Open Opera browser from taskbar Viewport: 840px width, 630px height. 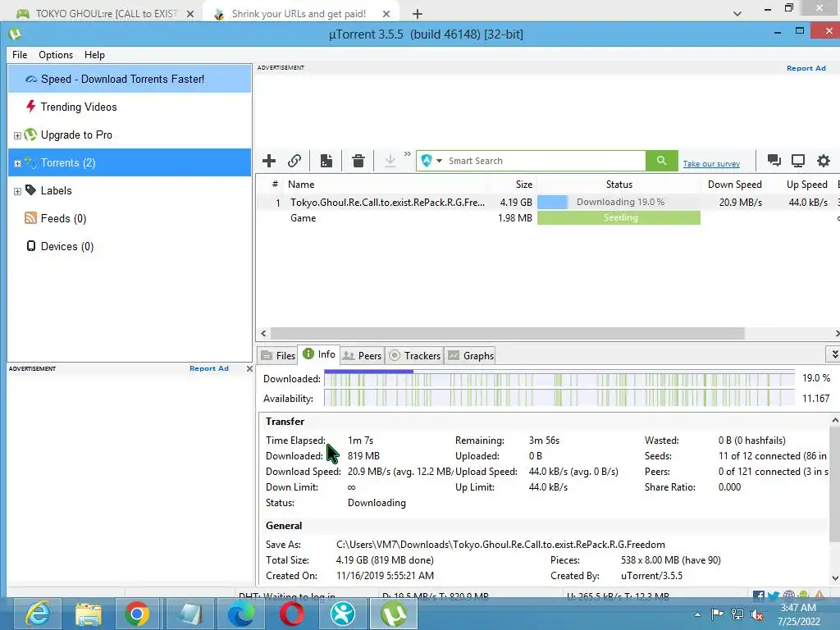[x=291, y=614]
